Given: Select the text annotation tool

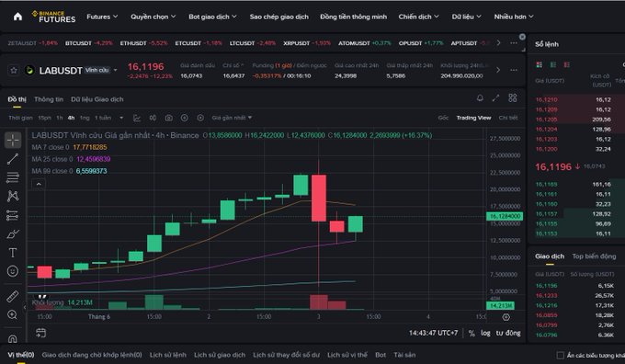Looking at the screenshot, I should click(x=13, y=253).
